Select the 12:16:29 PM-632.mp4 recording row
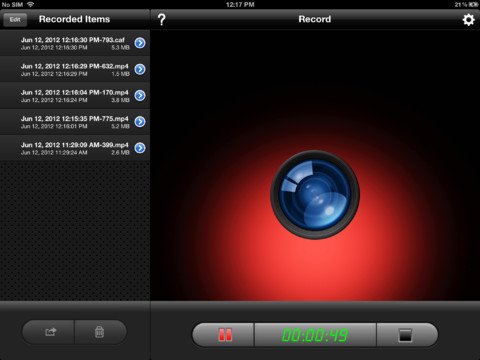The height and width of the screenshot is (360, 480). (x=75, y=69)
